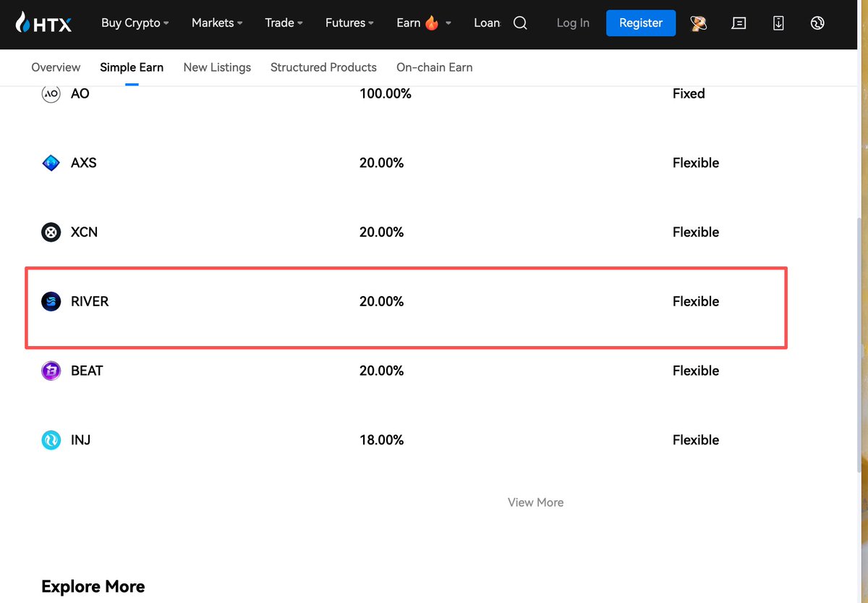Image resolution: width=868 pixels, height=603 pixels.
Task: Click the chat message icon in header
Action: click(x=739, y=23)
